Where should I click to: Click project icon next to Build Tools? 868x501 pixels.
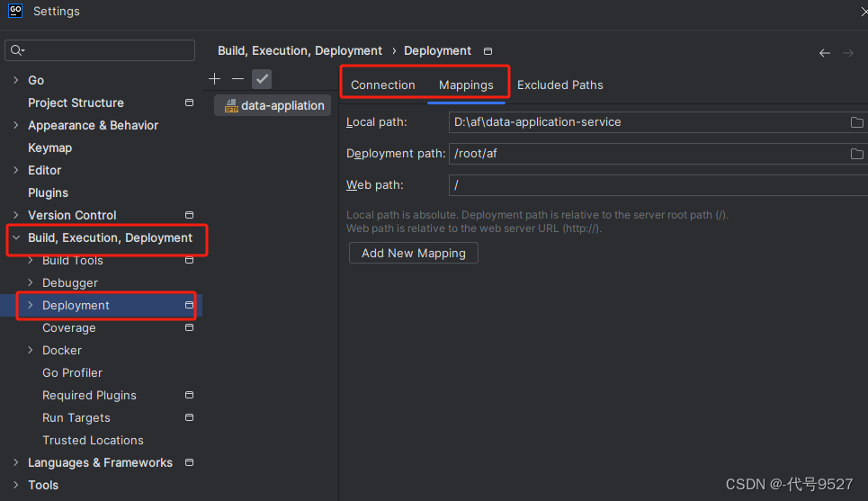click(189, 260)
